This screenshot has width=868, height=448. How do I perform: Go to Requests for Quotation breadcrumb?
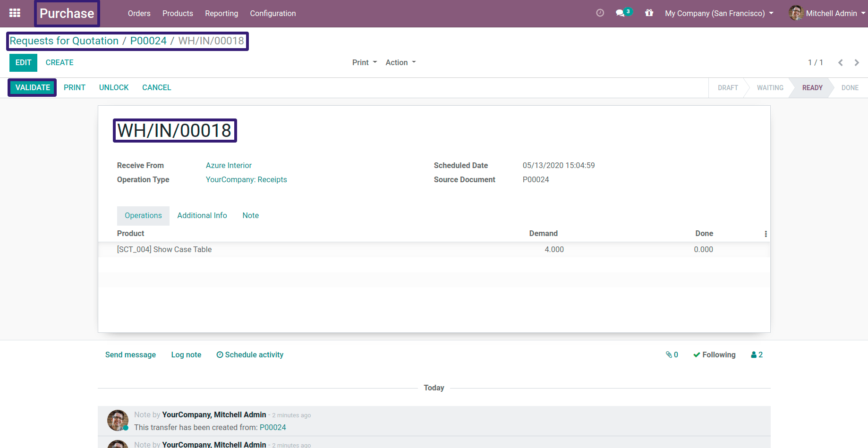point(64,41)
